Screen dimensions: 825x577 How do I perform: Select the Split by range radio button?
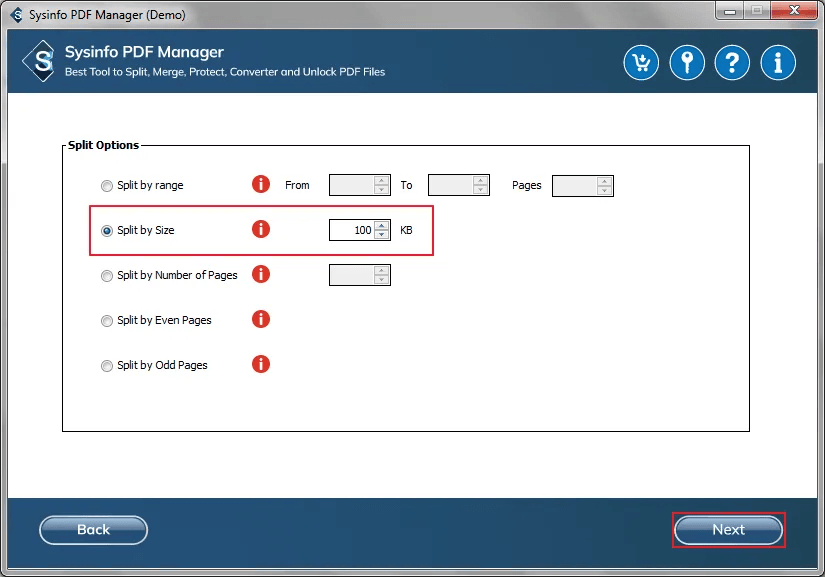pos(107,186)
